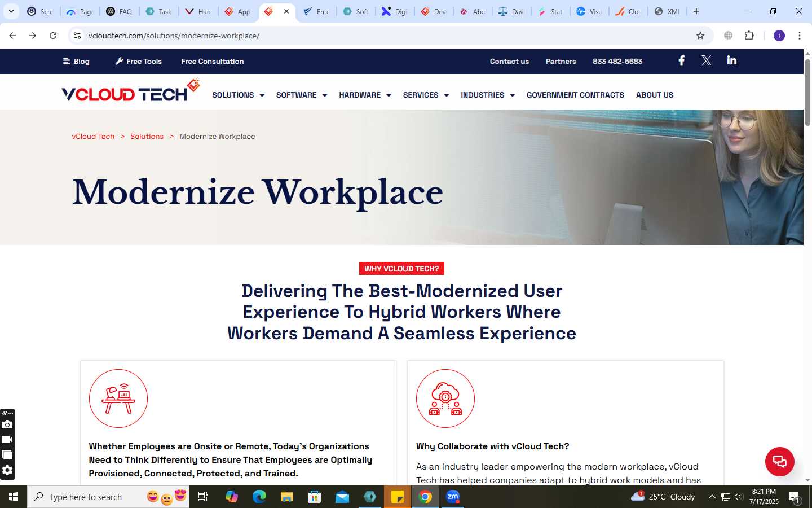Open the volume control in the system tray
This screenshot has width=812, height=508.
pos(739,497)
